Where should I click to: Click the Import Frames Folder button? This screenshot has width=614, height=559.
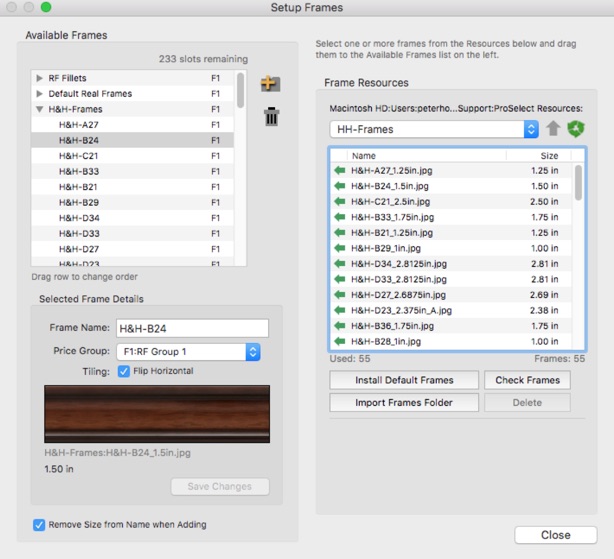404,403
